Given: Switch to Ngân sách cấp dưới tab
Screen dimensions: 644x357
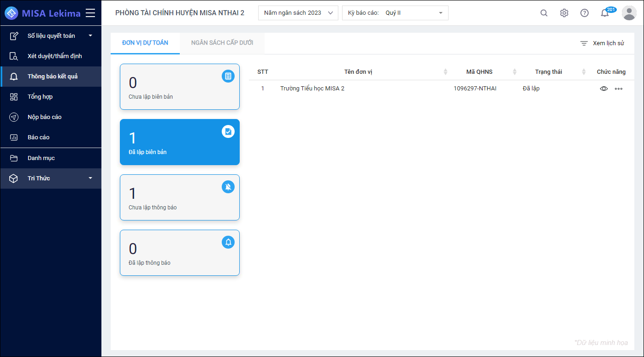Looking at the screenshot, I should coord(222,43).
